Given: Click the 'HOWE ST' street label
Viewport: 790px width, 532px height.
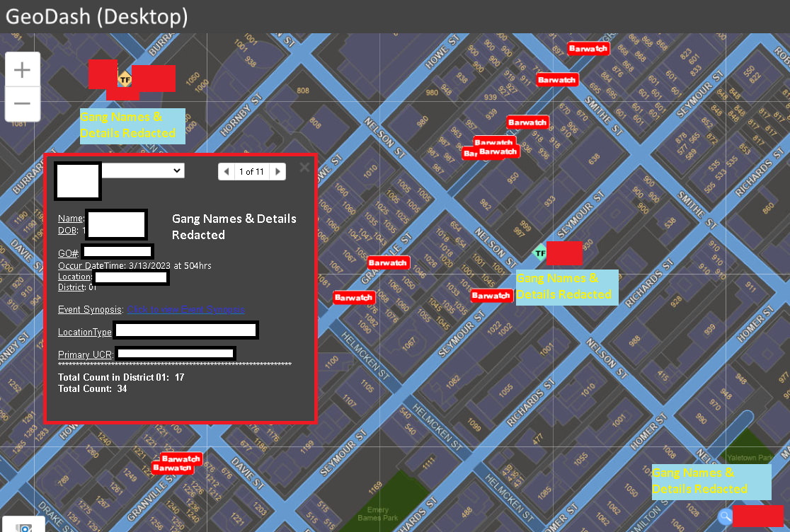Looking at the screenshot, I should (x=442, y=52).
